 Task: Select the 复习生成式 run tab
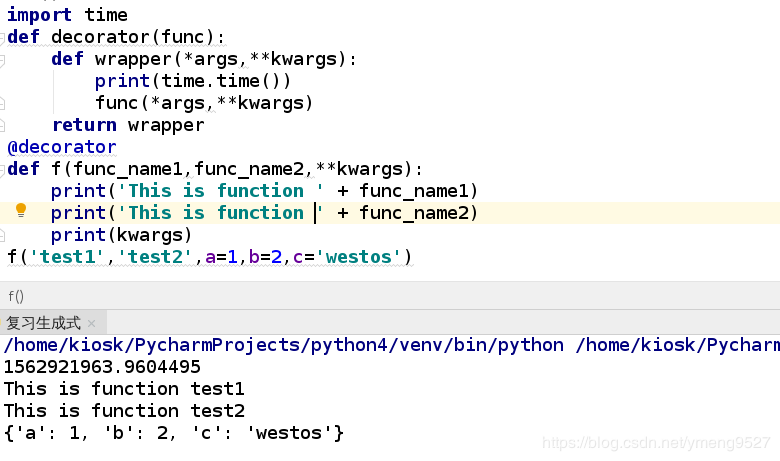(x=43, y=323)
